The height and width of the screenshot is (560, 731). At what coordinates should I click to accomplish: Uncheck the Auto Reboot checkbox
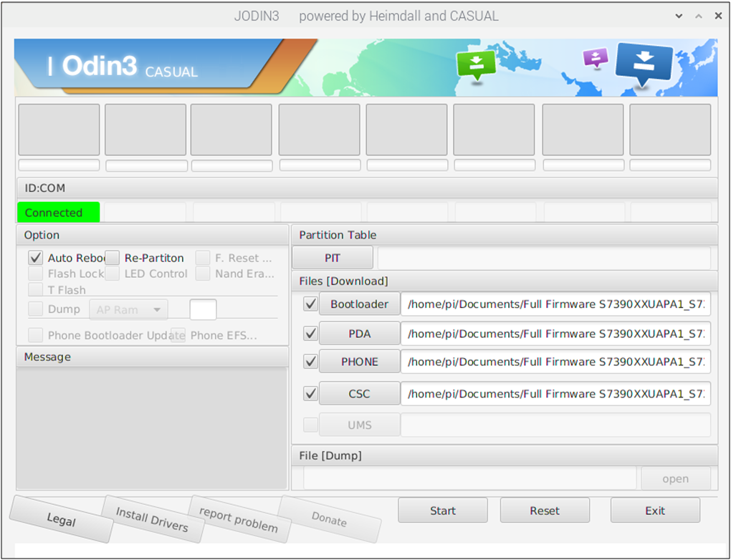[36, 258]
